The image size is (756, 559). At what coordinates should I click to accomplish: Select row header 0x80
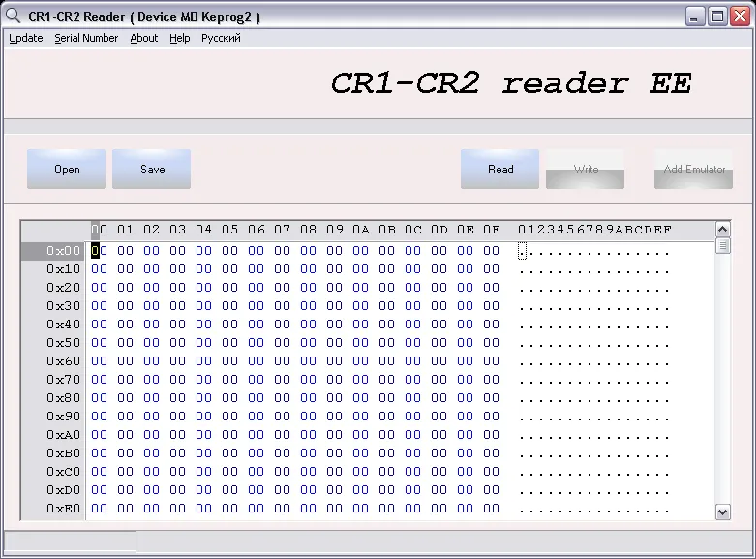53,398
